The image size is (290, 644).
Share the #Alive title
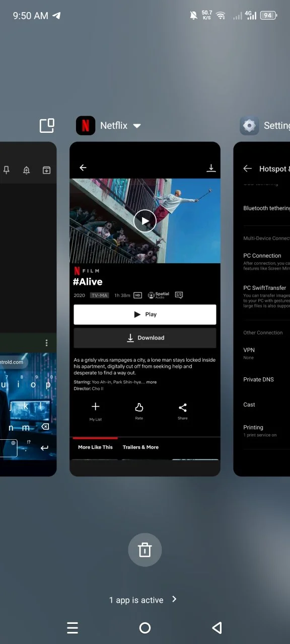point(183,411)
